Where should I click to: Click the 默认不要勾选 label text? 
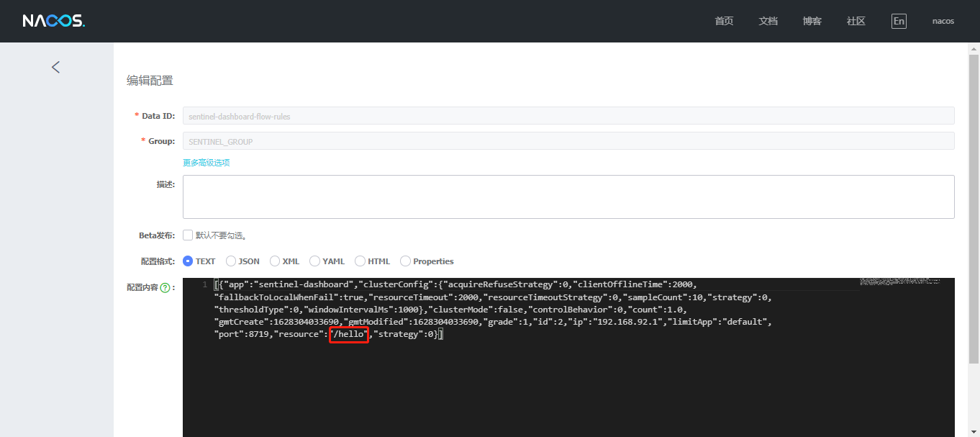click(x=221, y=235)
